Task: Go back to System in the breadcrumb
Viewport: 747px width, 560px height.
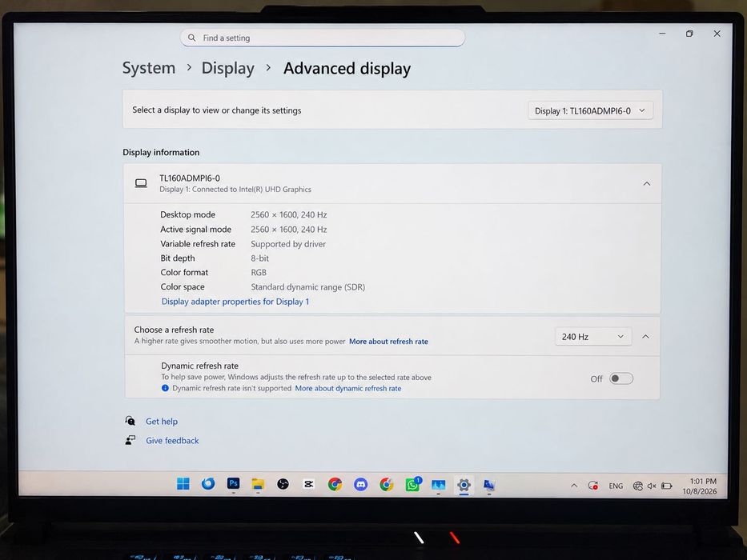Action: [149, 68]
